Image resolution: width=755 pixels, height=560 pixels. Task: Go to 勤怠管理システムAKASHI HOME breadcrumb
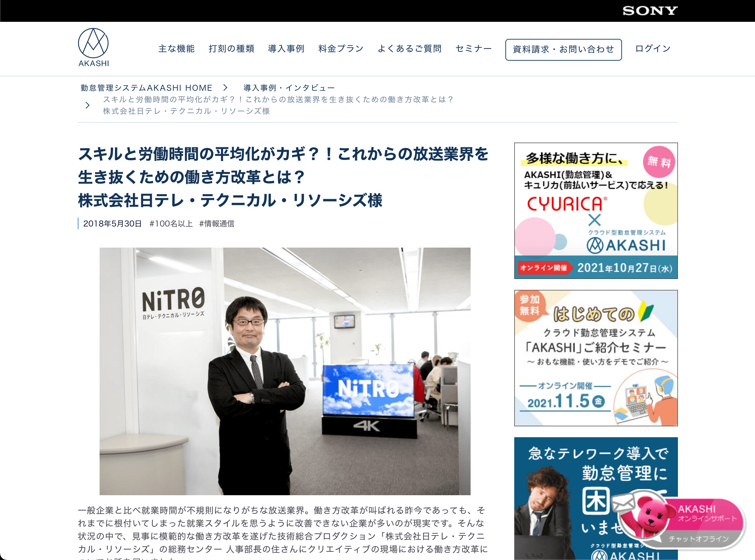(146, 88)
